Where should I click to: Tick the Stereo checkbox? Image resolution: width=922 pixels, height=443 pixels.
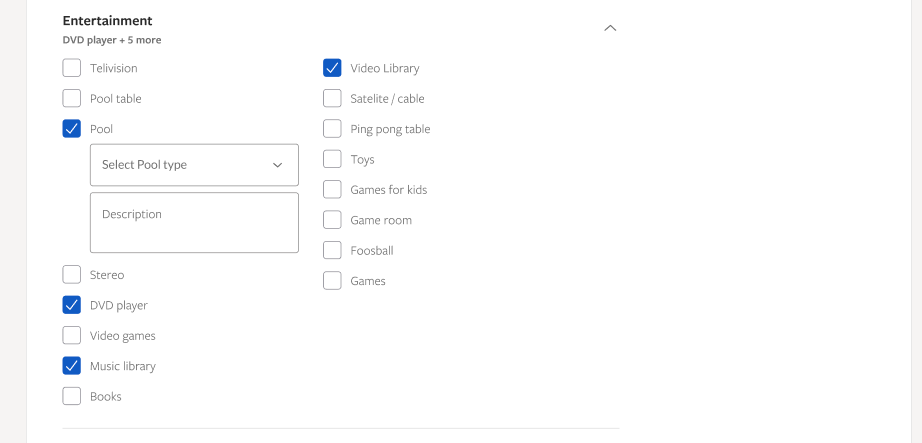tap(72, 275)
